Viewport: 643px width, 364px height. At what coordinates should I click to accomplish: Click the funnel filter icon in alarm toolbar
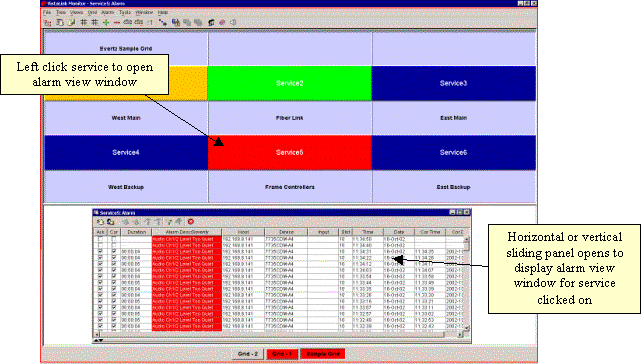pos(169,222)
